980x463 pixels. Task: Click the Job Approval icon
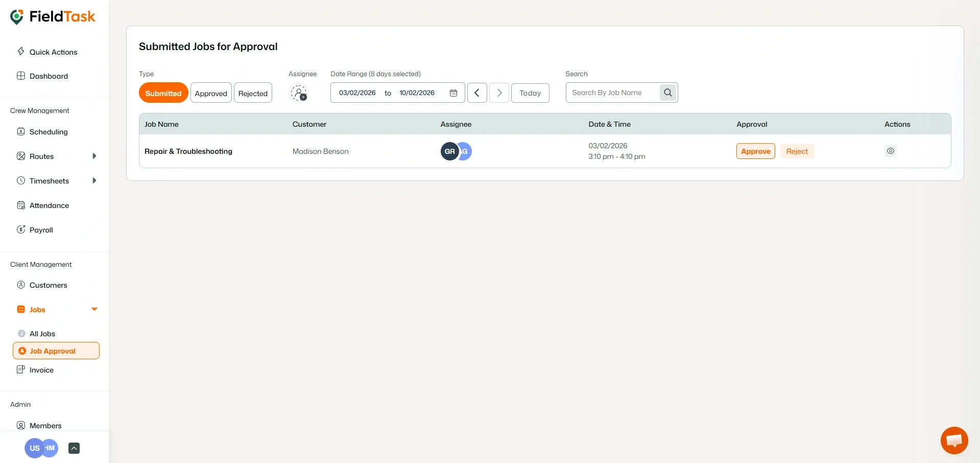[22, 351]
